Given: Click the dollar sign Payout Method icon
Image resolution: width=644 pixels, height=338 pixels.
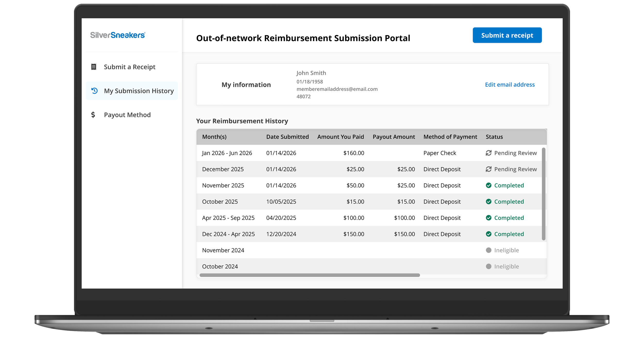Looking at the screenshot, I should (x=93, y=115).
